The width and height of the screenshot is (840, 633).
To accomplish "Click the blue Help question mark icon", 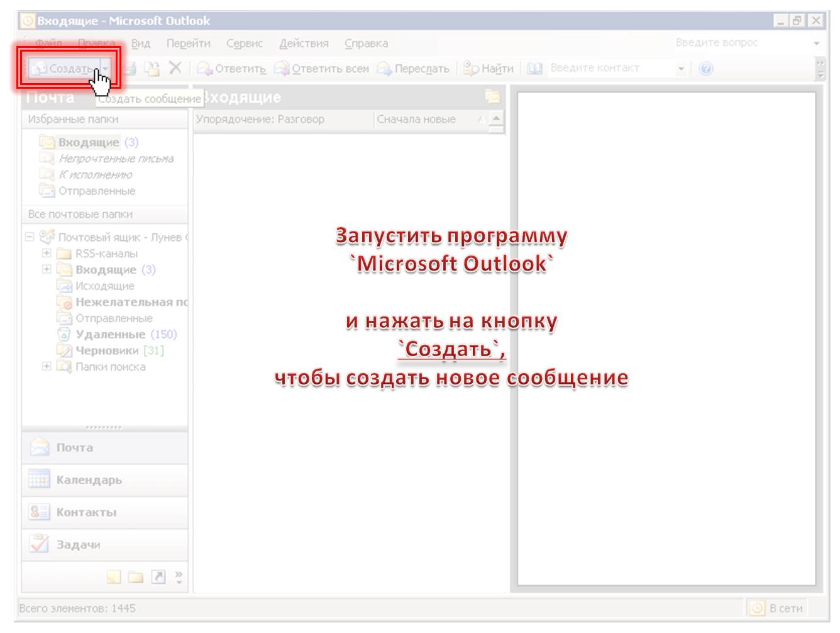I will pyautogui.click(x=706, y=68).
